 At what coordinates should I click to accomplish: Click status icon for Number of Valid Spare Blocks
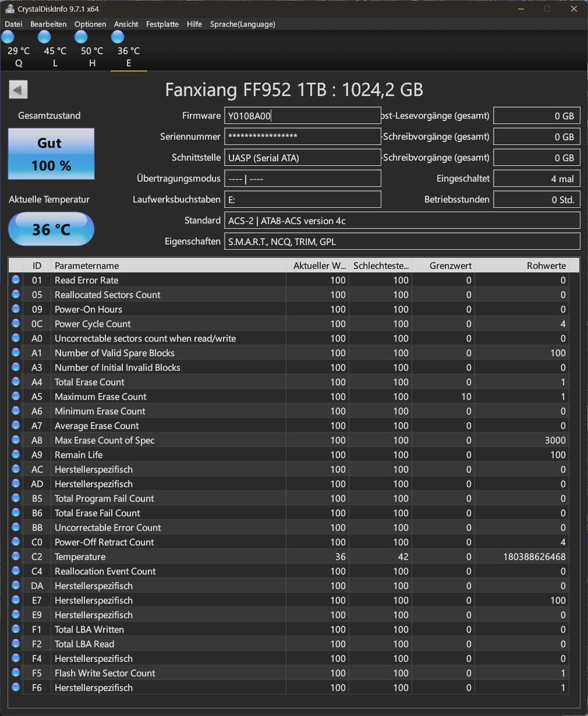pyautogui.click(x=16, y=353)
